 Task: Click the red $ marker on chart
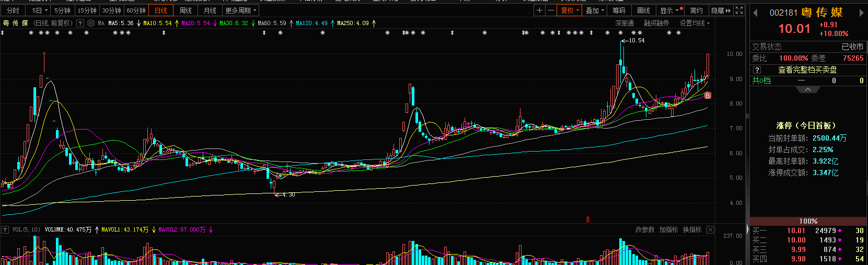(x=588, y=220)
